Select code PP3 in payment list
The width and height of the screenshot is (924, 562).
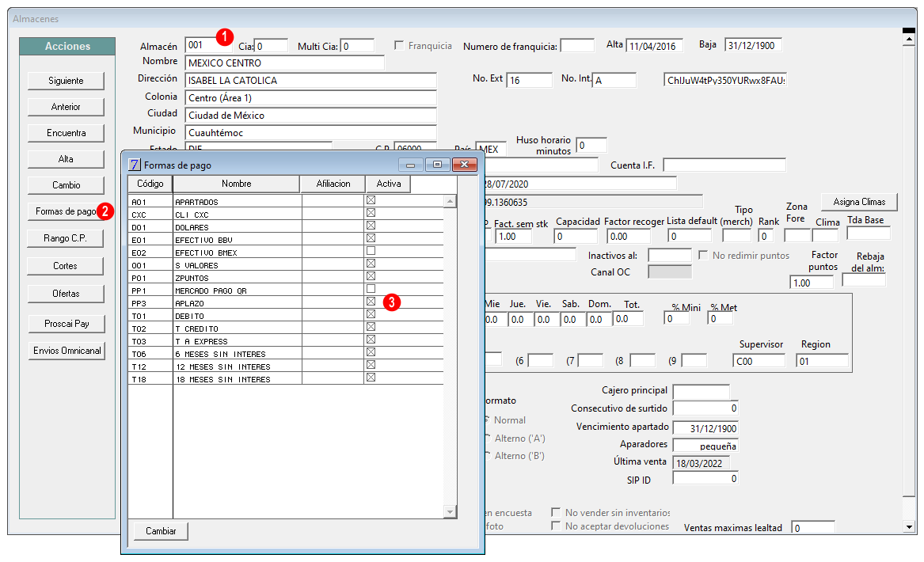click(139, 303)
